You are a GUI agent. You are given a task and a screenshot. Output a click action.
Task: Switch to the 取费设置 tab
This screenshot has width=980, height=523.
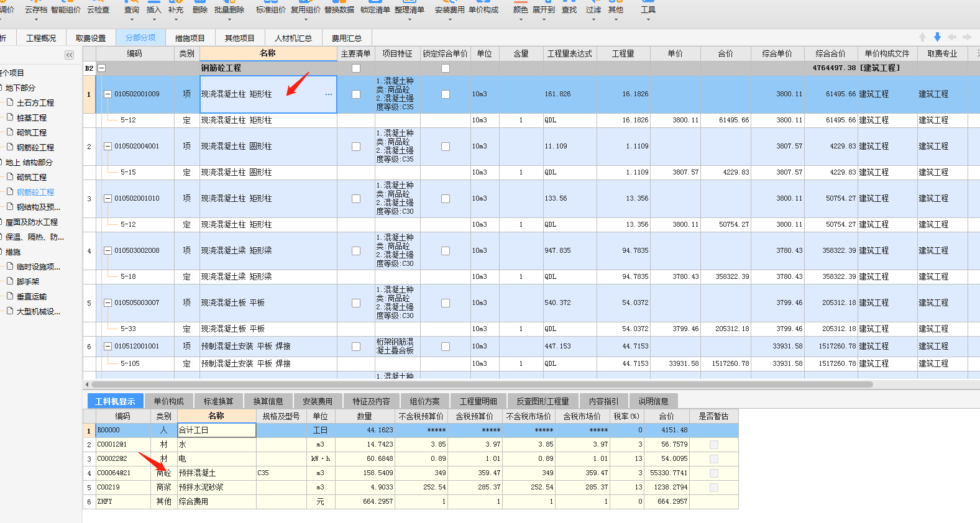point(91,38)
